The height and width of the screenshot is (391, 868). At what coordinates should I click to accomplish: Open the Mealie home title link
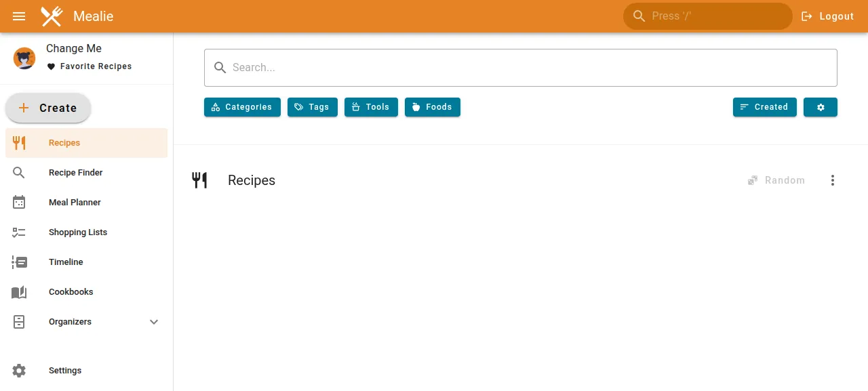pos(93,16)
